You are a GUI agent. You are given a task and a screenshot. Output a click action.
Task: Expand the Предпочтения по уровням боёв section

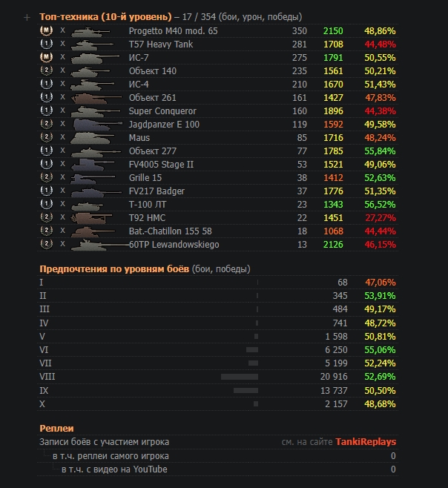114,268
